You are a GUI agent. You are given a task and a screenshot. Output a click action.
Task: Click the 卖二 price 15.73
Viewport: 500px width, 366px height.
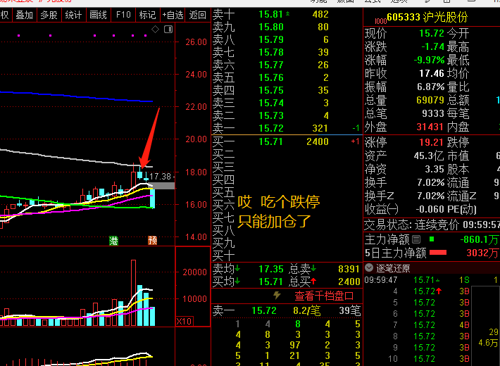(271, 116)
